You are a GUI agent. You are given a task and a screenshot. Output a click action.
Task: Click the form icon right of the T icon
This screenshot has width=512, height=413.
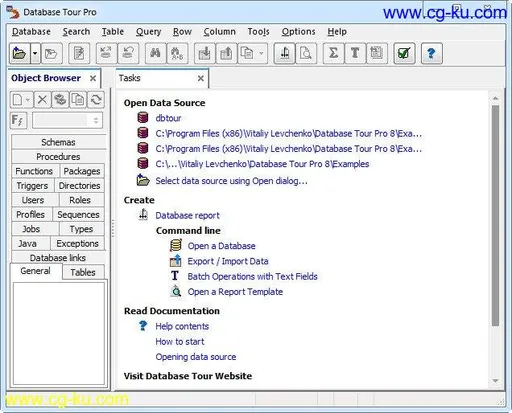(377, 53)
